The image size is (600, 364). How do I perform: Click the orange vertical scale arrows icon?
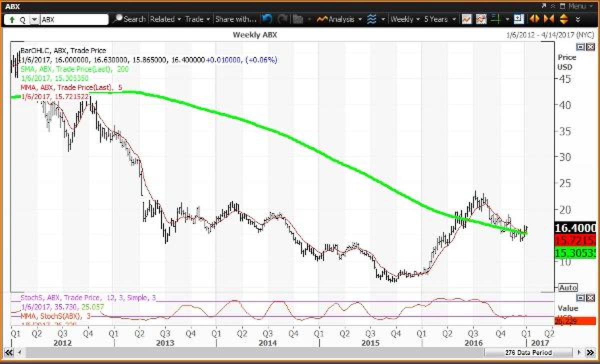pyautogui.click(x=565, y=19)
